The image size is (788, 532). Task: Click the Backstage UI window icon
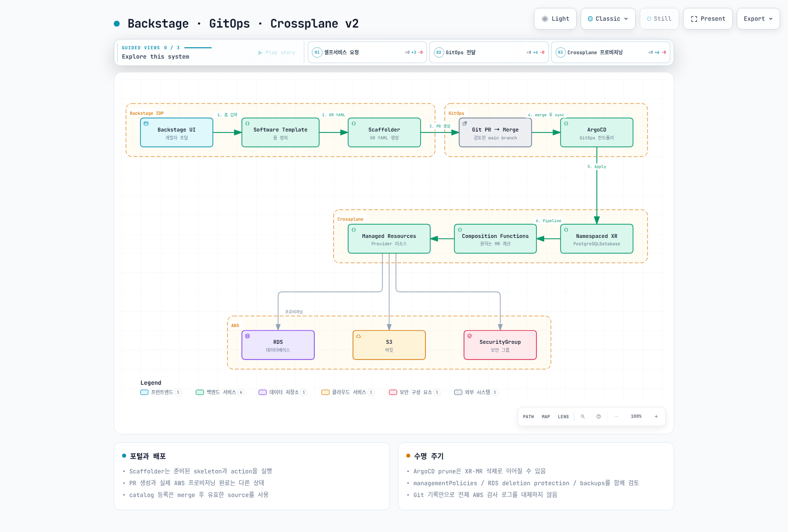(x=146, y=124)
